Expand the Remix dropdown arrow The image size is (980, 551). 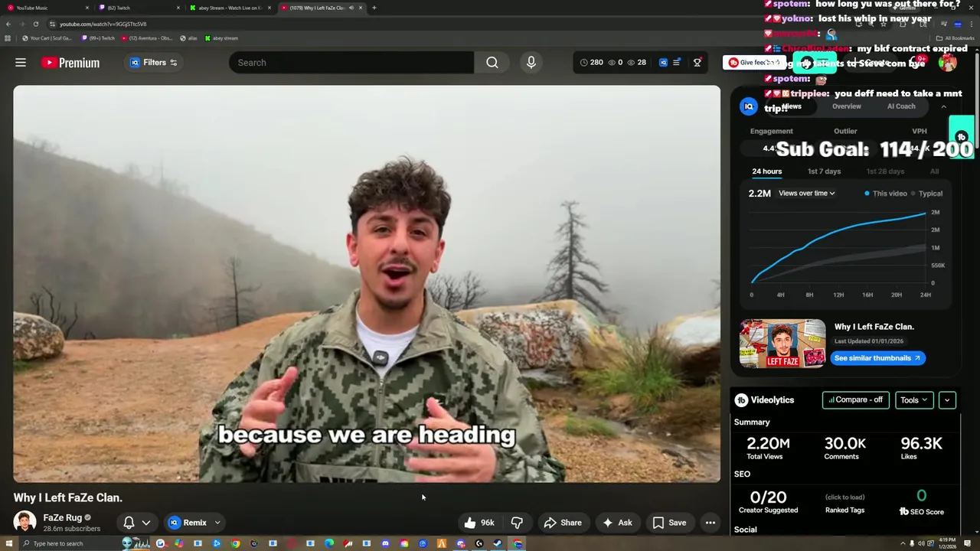click(217, 523)
